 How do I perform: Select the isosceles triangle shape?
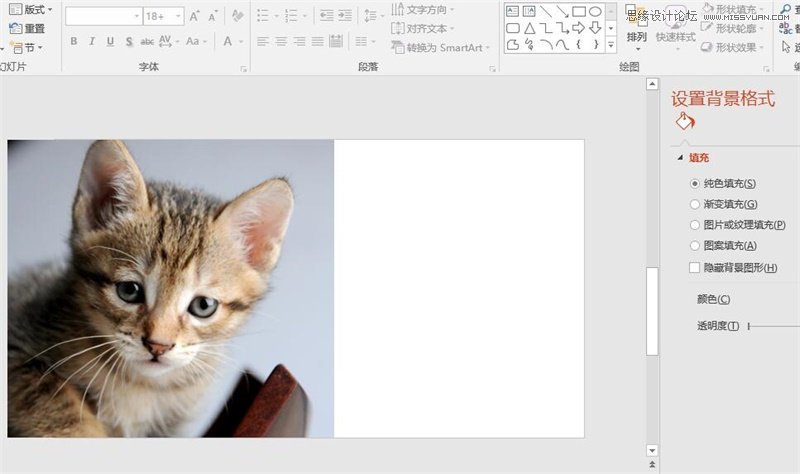pos(530,28)
